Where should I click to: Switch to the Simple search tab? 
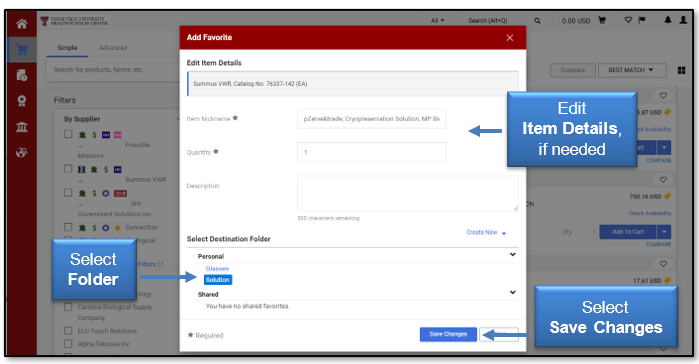67,48
